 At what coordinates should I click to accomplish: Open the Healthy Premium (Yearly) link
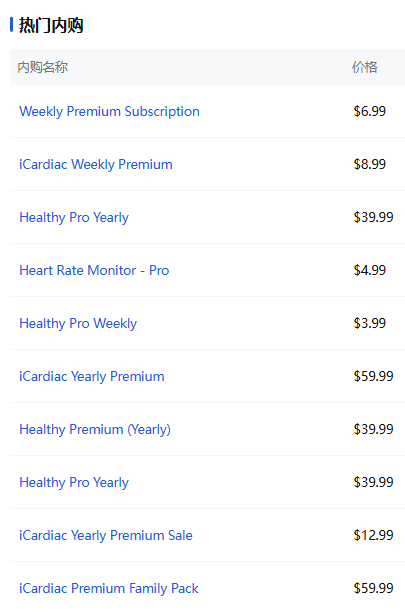click(x=95, y=429)
